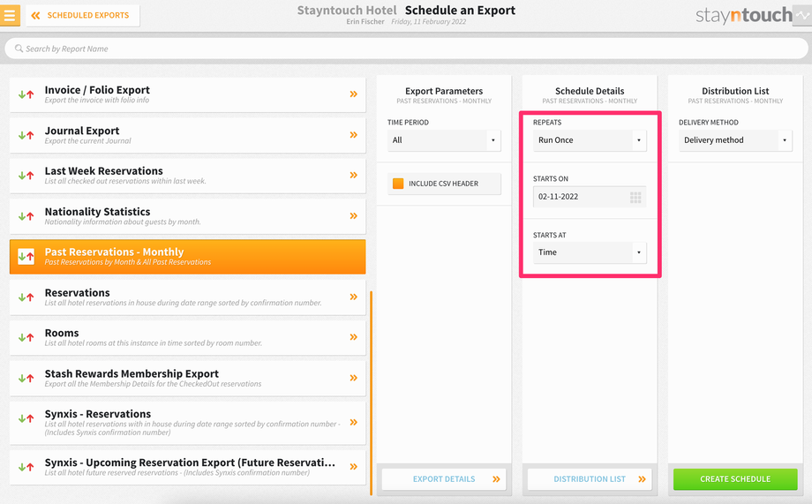
Task: Open Synxis - Reservations via its chevron
Action: pos(354,422)
